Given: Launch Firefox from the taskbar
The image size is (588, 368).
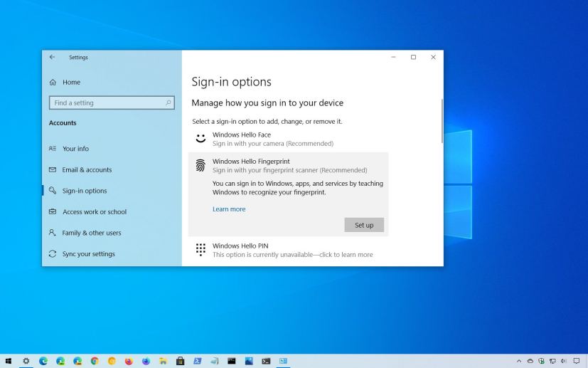Looking at the screenshot, I should click(129, 362).
